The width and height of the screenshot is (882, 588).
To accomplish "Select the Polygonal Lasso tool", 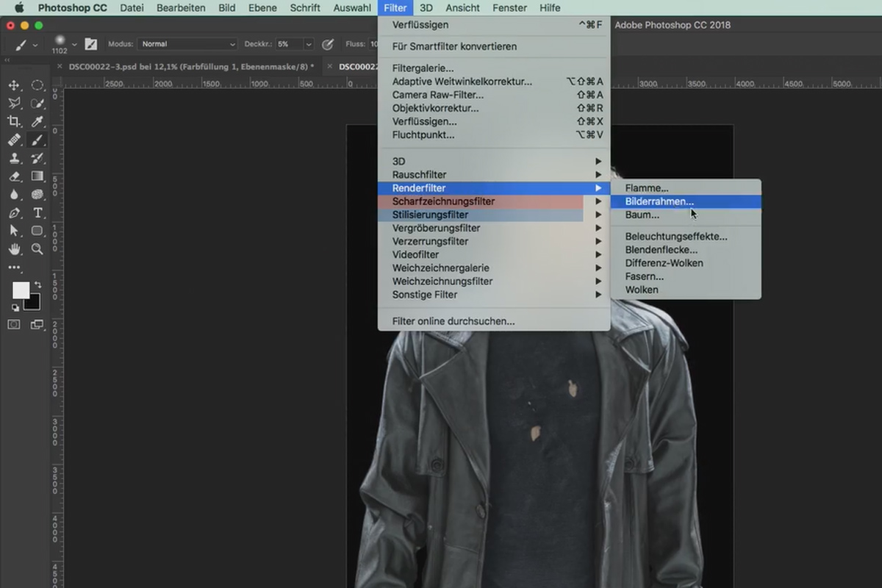I will [14, 104].
